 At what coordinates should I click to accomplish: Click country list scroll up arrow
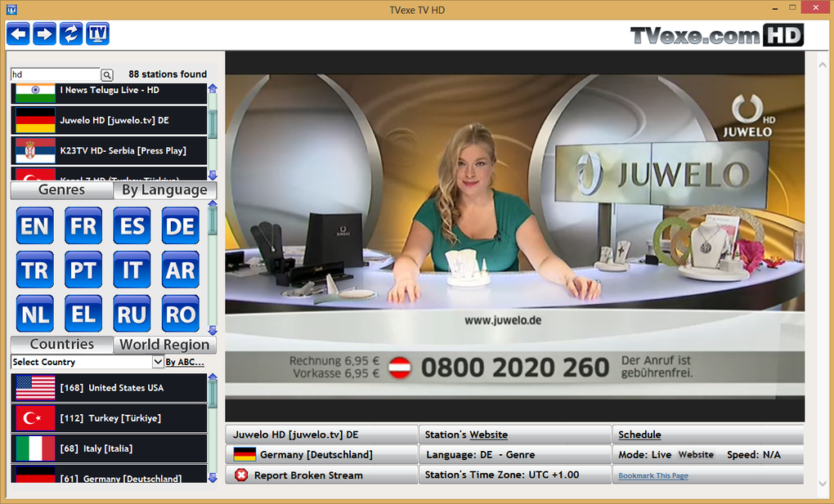(213, 377)
